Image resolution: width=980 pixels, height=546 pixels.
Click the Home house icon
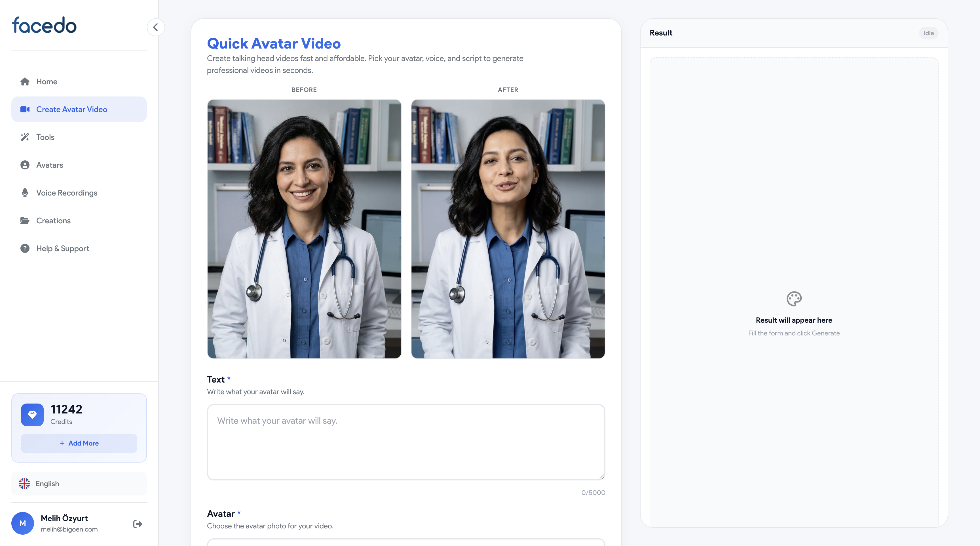click(x=25, y=81)
